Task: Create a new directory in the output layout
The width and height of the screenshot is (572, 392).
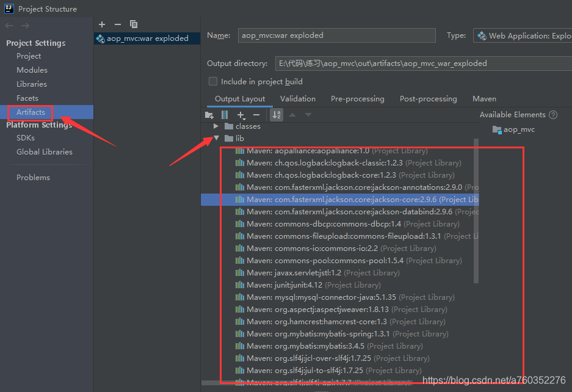Action: click(209, 115)
